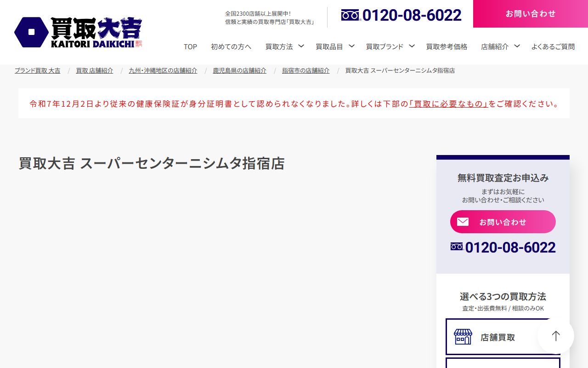The height and width of the screenshot is (368, 588).
Task: Click the breadcrumb text 買取大吉 スーパーセンターニシムタ指宿店
Action: coord(400,70)
